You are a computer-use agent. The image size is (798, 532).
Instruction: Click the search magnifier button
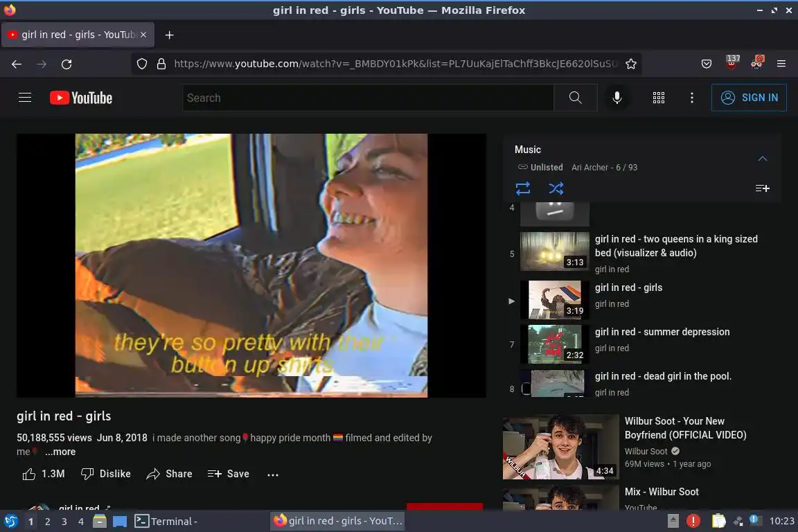pos(575,98)
